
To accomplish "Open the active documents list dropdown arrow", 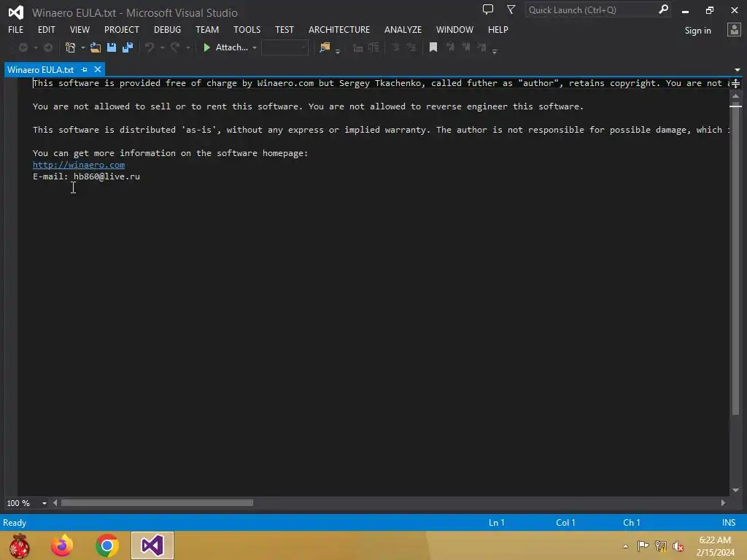I will [x=738, y=70].
